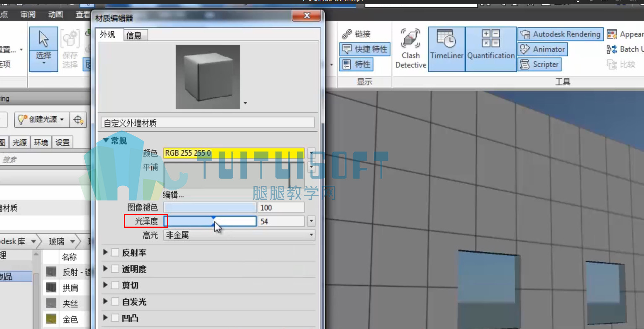Toggle 快捷特性 quick properties
Screen dimensions: 644x329
click(365, 49)
